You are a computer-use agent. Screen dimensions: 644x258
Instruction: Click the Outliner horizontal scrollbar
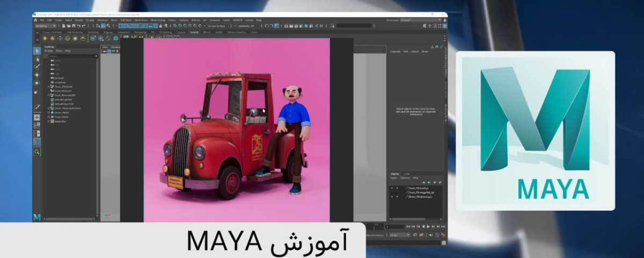[69, 219]
